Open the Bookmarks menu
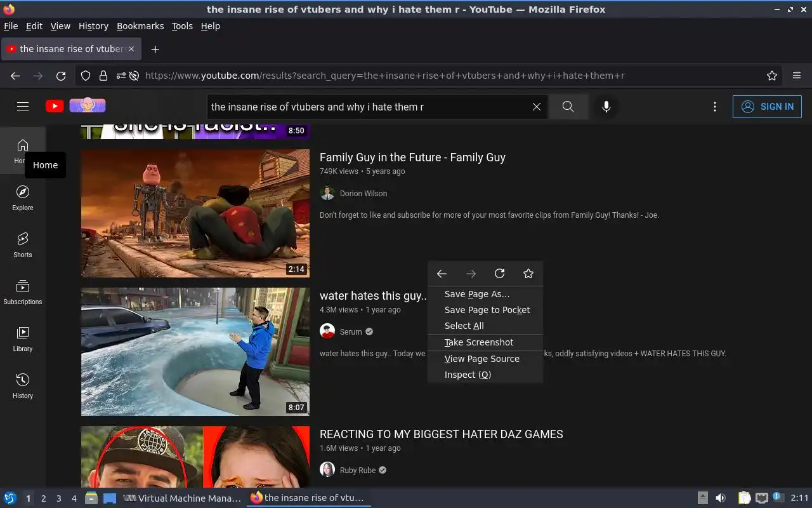The image size is (812, 508). [x=140, y=26]
